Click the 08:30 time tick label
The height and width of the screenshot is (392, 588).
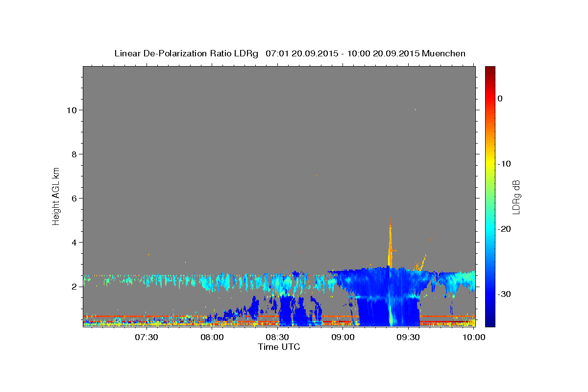(277, 337)
